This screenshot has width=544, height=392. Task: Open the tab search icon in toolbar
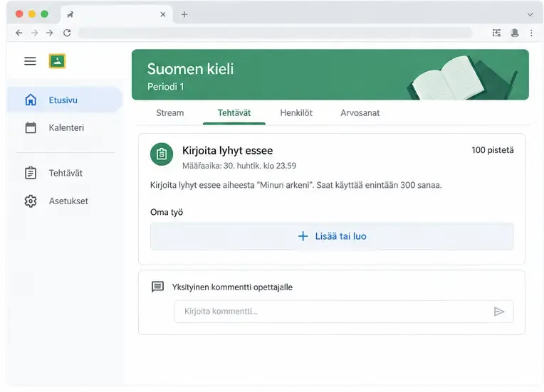coord(496,33)
